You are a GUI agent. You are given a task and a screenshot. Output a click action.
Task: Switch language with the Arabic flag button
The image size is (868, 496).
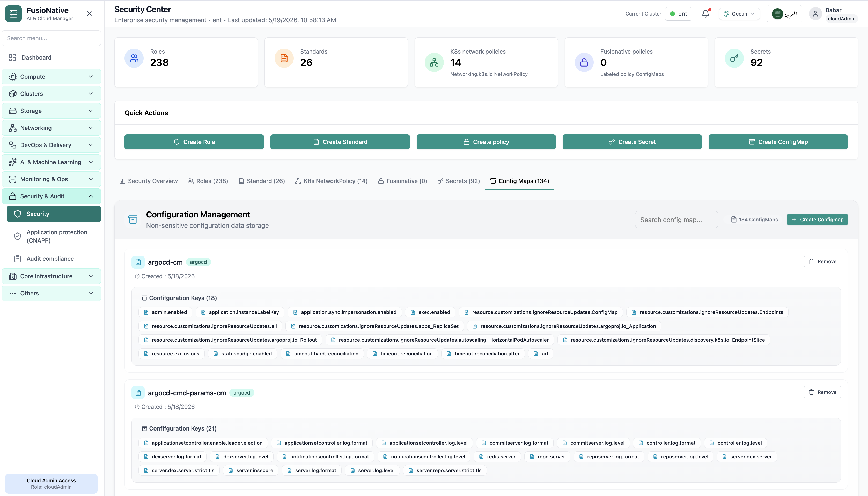(x=784, y=14)
